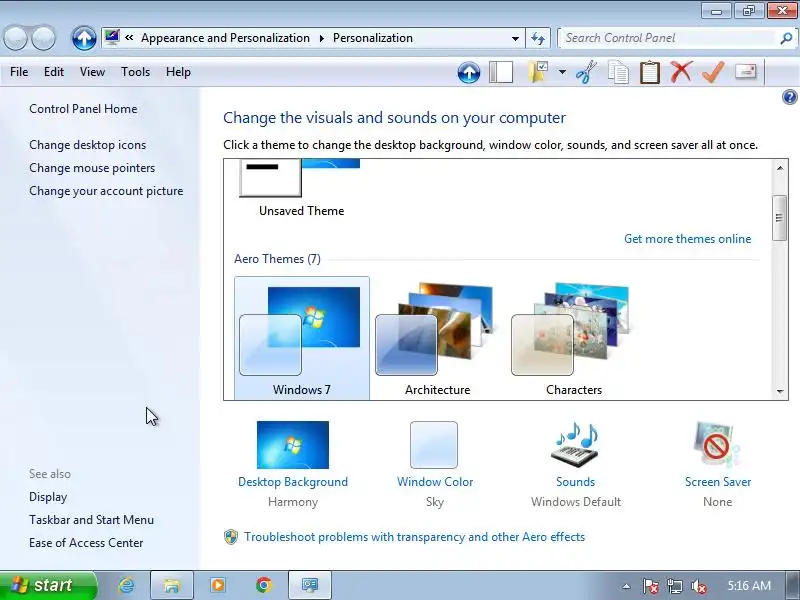This screenshot has width=800, height=600.
Task: Open Troubleshoot problems with transparency link
Action: tap(414, 537)
